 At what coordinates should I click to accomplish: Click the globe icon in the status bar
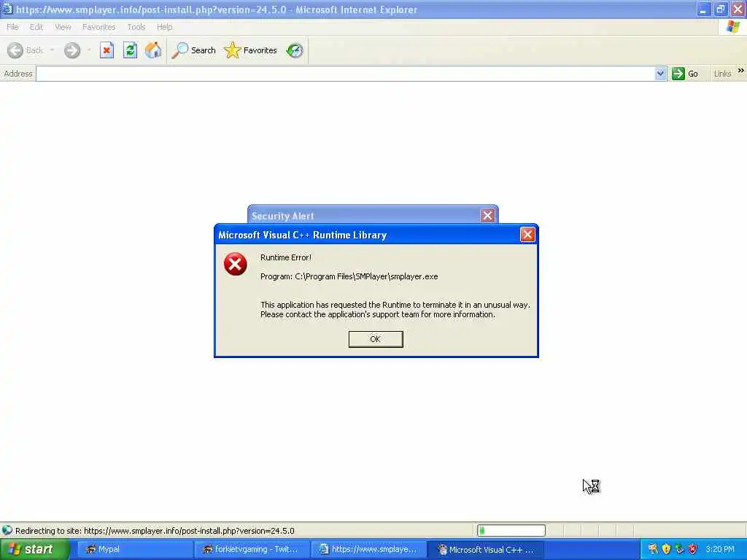pyautogui.click(x=7, y=531)
